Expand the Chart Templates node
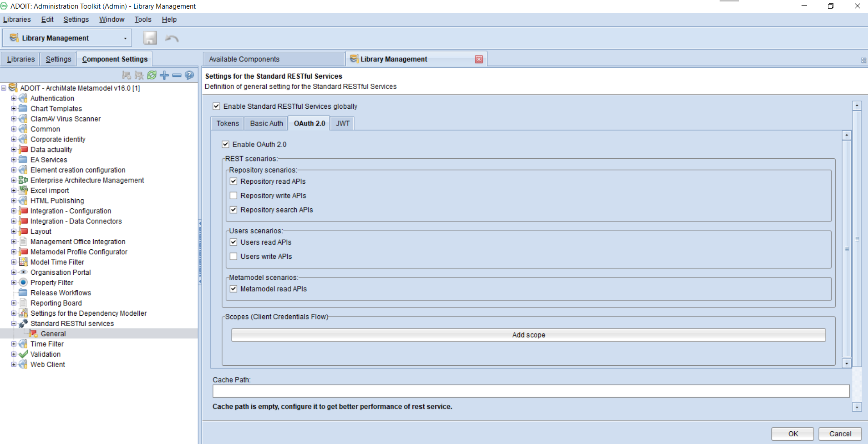Screen dimensions: 868x444 point(14,108)
